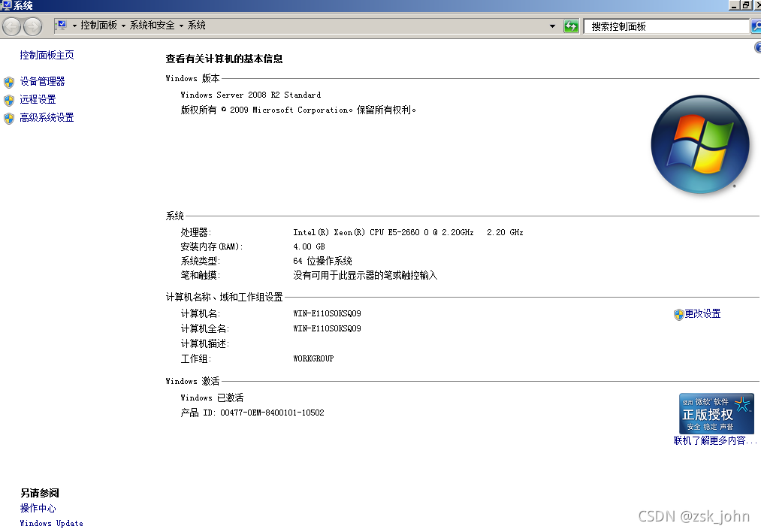Click the 正版授权 genuine Microsoft software badge
Screen dimensions: 761x532
(x=717, y=413)
